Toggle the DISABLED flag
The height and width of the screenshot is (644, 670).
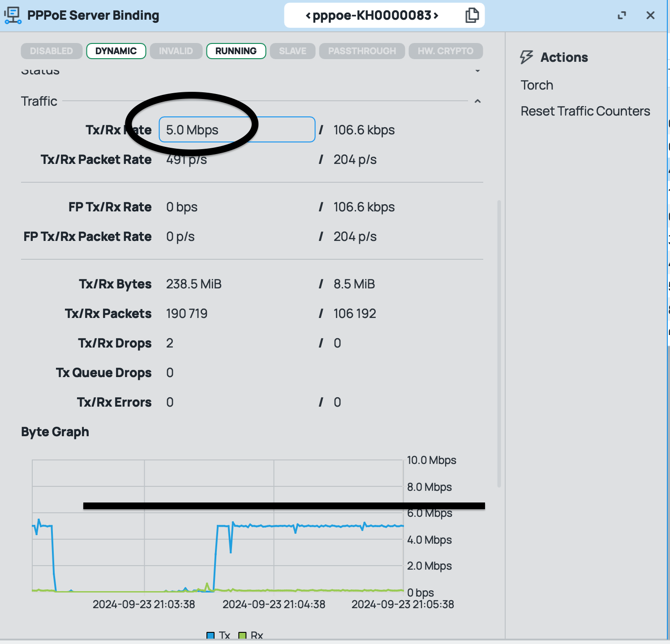pyautogui.click(x=52, y=51)
